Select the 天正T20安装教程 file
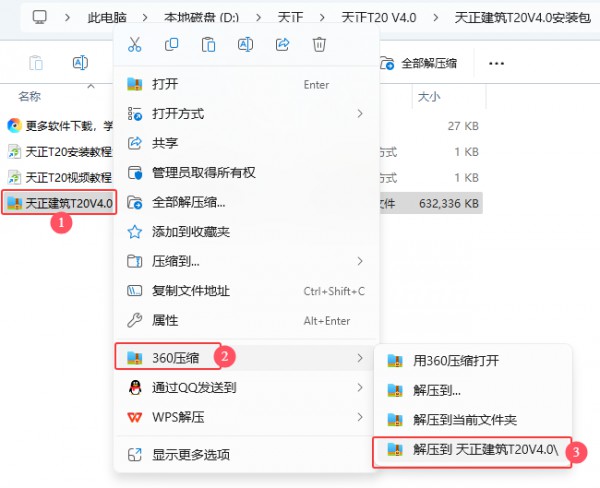The image size is (600, 488). tap(60, 152)
